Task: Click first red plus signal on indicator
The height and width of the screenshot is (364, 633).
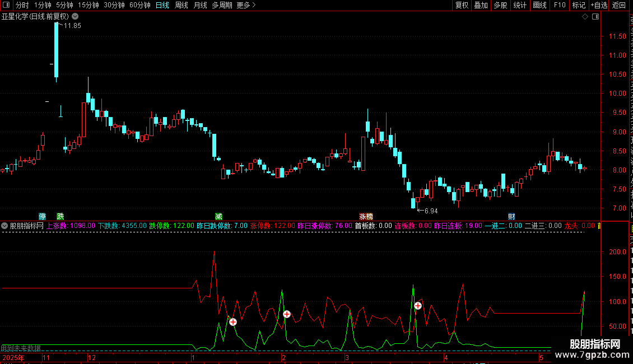Action: 233,322
